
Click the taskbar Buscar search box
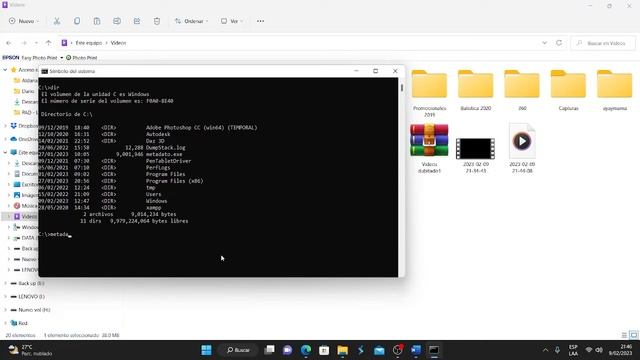[238, 350]
